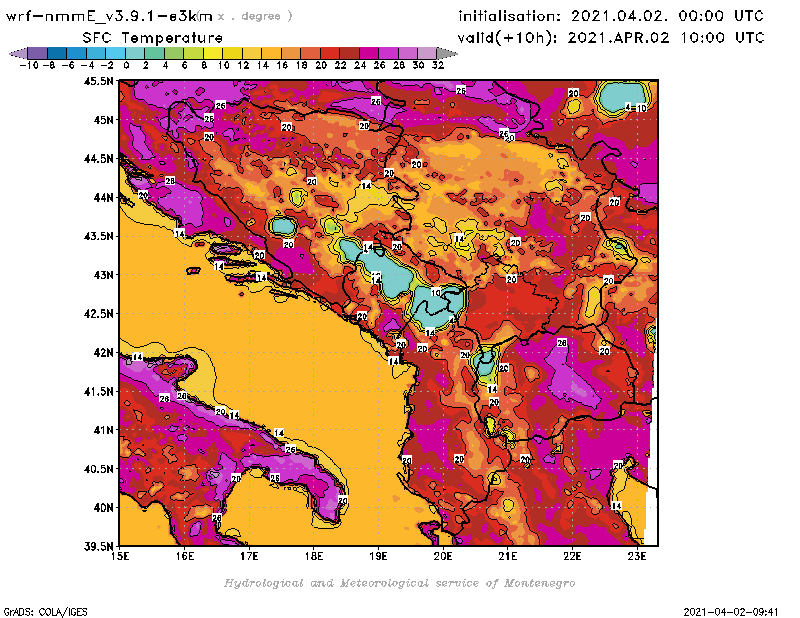Select the orange swatch between 14 and 16
The image size is (800, 618).
[271, 53]
